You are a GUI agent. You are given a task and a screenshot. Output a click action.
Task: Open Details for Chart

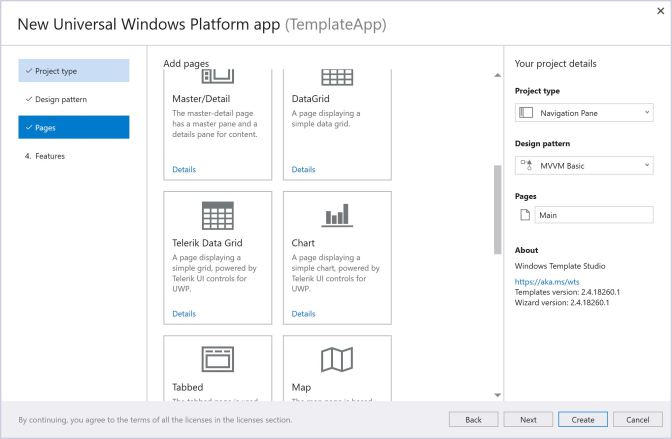click(303, 314)
